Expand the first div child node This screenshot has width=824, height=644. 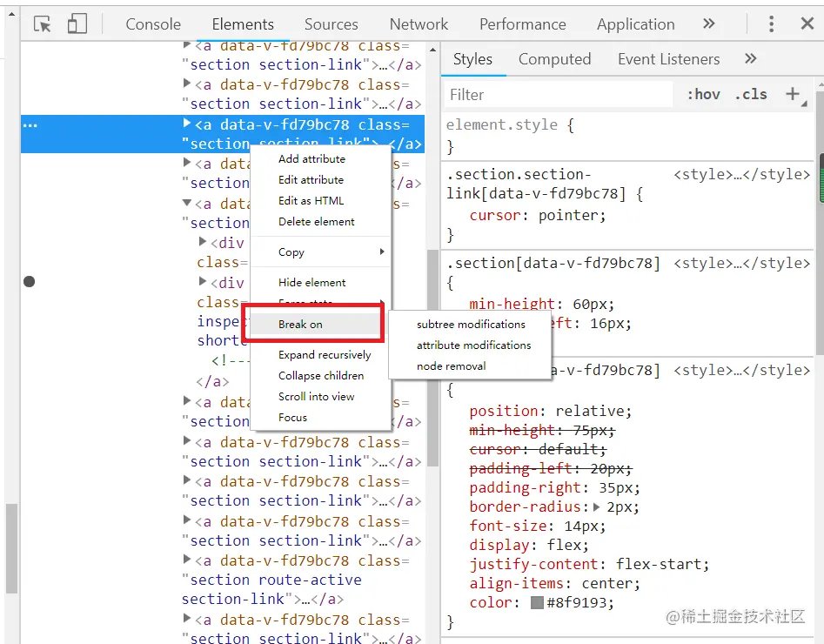pyautogui.click(x=203, y=241)
